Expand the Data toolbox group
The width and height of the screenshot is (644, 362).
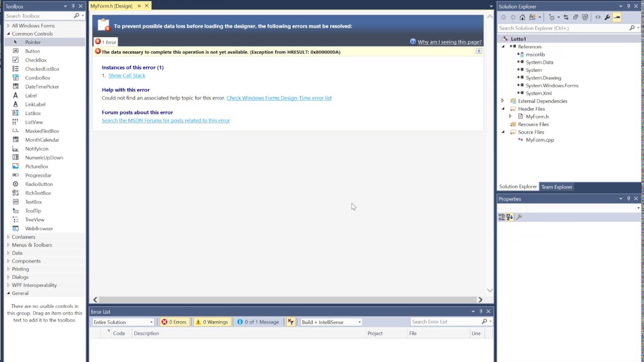coord(8,253)
